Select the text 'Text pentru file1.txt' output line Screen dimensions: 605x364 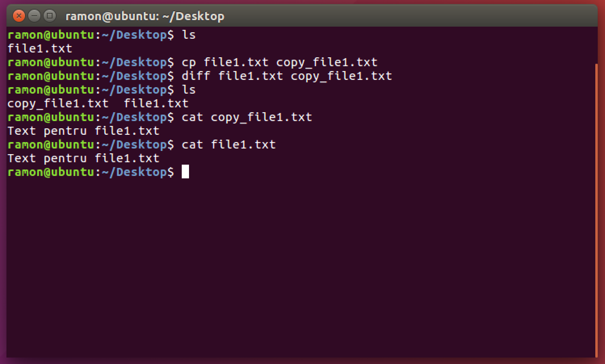click(x=83, y=130)
